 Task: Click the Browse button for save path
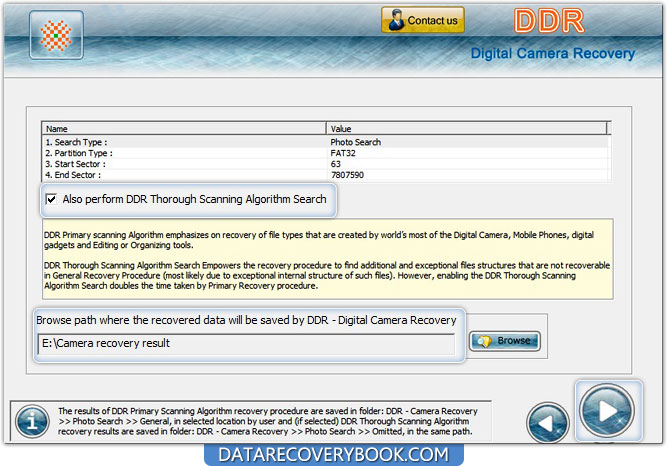coord(505,341)
